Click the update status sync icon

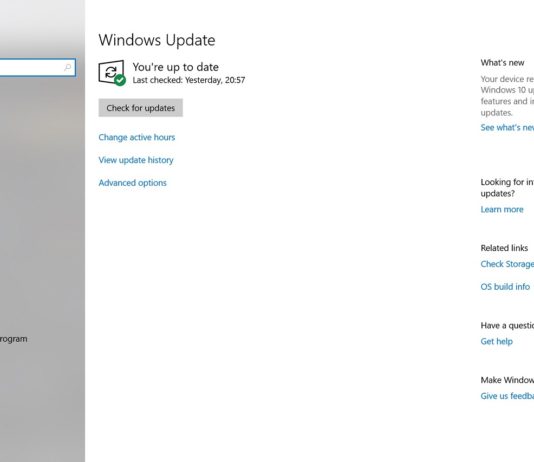pos(112,73)
